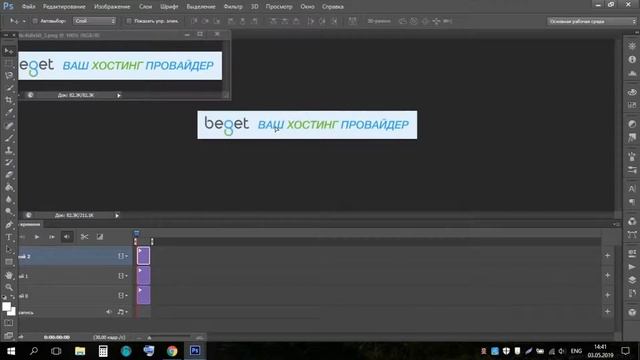
Task: Select the Pen tool
Action: click(x=9, y=224)
